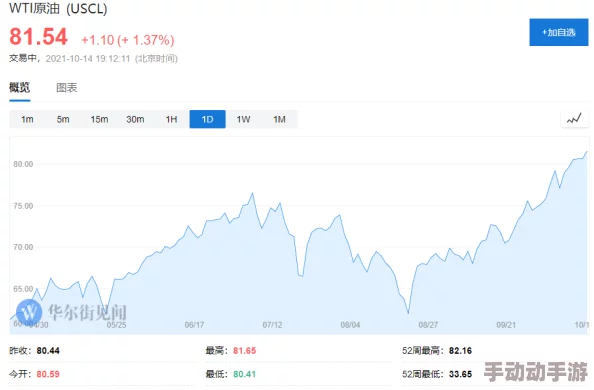Screen dimensions: 594x390
Task: Select the 5m interval
Action: [63, 119]
